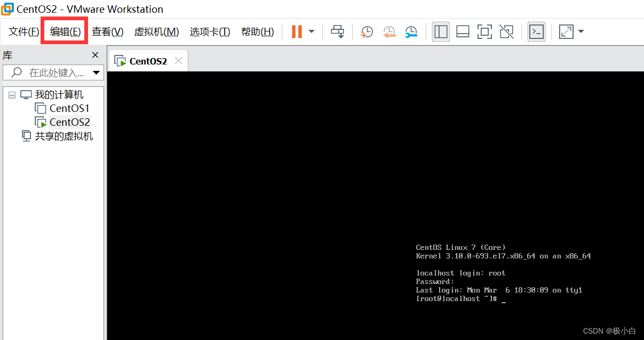Image resolution: width=644 pixels, height=340 pixels.
Task: Expand the power options dropdown arrow next to pause
Action: (x=312, y=32)
